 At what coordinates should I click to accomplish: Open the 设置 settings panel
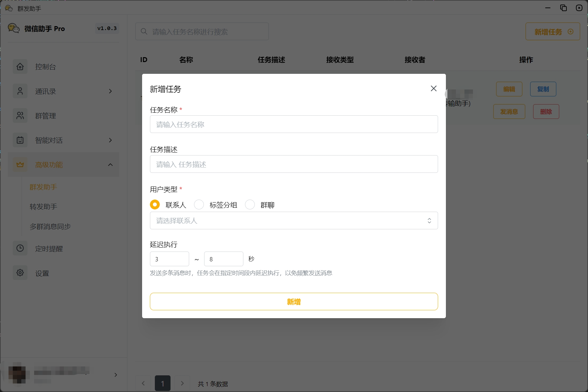point(42,273)
